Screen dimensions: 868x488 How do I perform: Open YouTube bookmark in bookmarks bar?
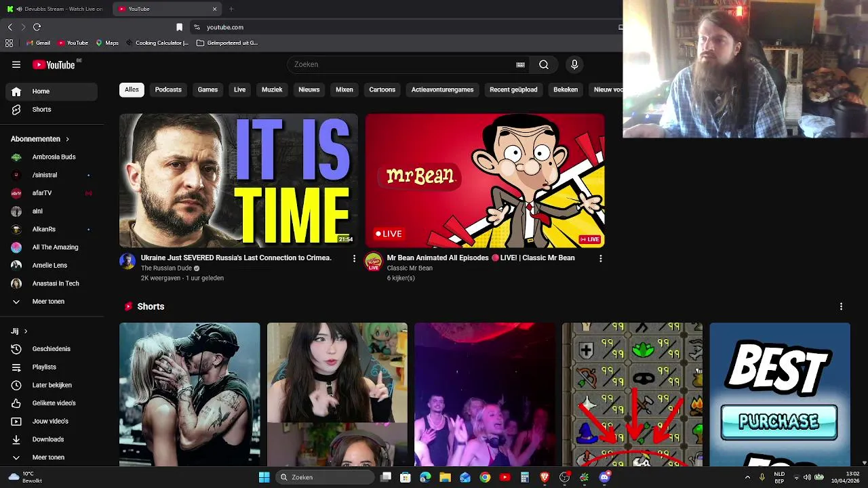click(x=73, y=43)
